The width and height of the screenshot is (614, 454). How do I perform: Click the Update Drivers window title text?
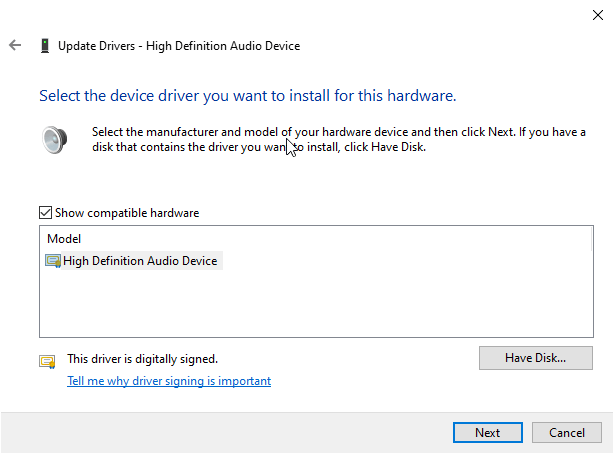[x=179, y=45]
